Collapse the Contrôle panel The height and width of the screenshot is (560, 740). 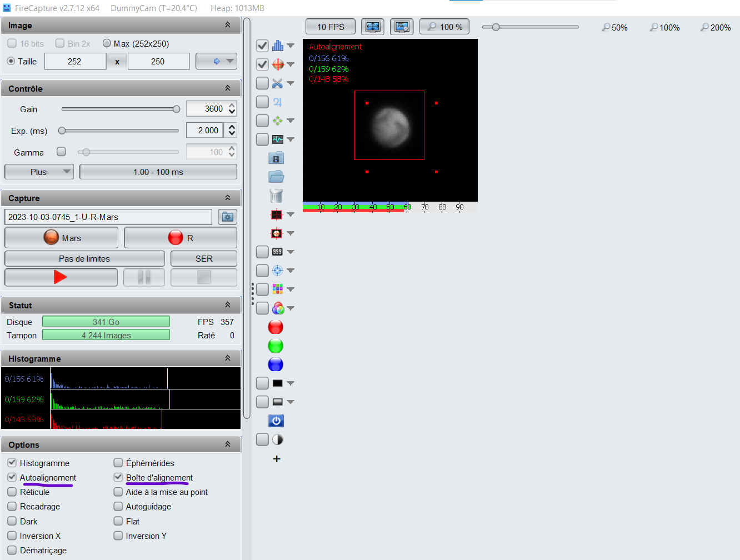coord(228,88)
